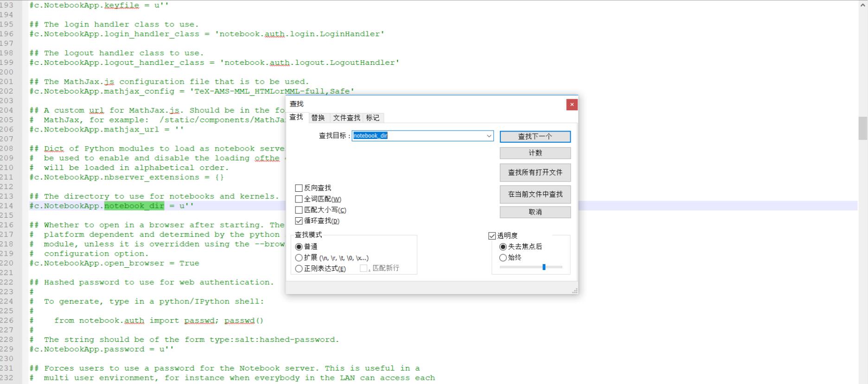The image size is (868, 384).
Task: Click 'keyfile' on line 193
Action: tap(121, 6)
